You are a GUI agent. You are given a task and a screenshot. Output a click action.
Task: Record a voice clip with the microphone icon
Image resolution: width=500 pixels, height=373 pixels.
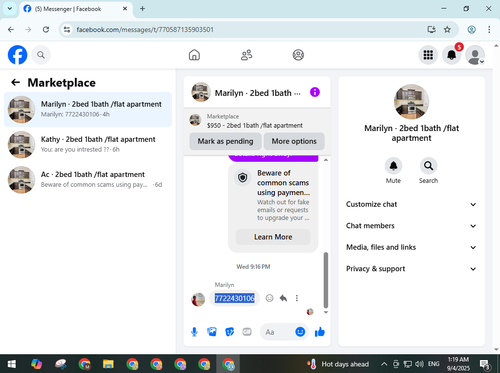(194, 332)
